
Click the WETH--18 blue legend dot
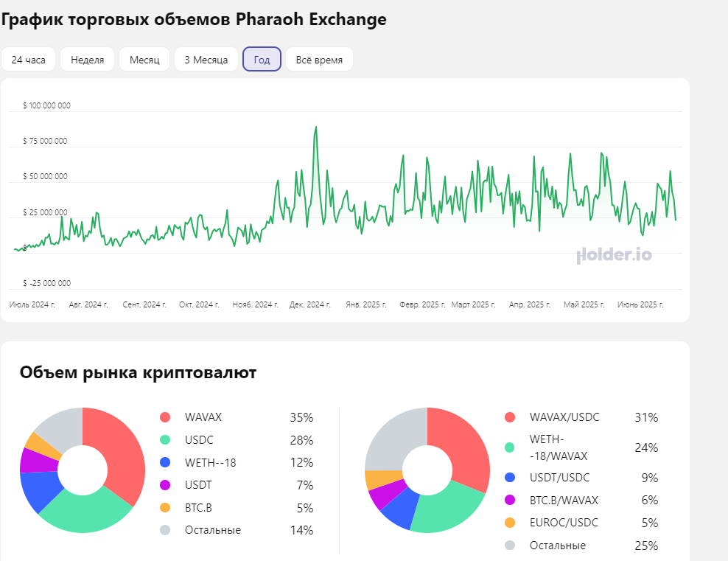(165, 462)
